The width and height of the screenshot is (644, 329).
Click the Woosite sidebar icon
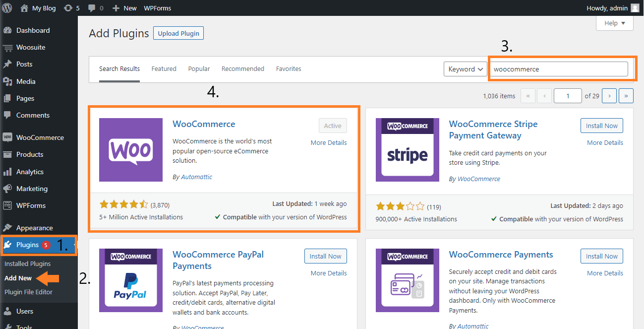point(7,48)
